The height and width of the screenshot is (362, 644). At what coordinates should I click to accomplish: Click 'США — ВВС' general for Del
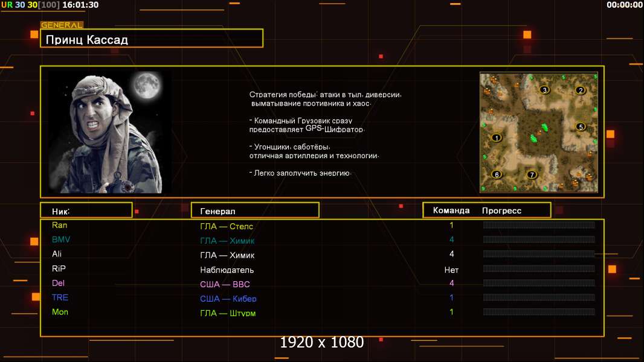(x=225, y=284)
